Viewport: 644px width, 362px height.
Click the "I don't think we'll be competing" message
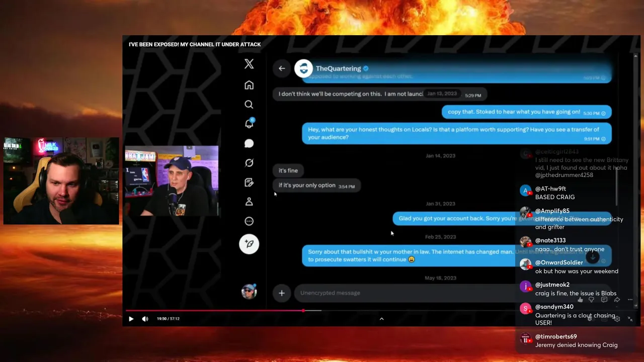pyautogui.click(x=380, y=94)
